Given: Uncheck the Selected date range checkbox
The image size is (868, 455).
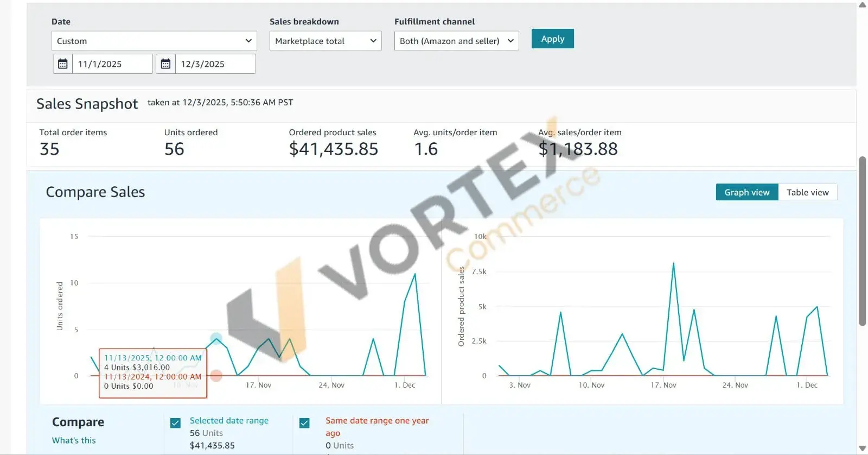Looking at the screenshot, I should [x=175, y=423].
